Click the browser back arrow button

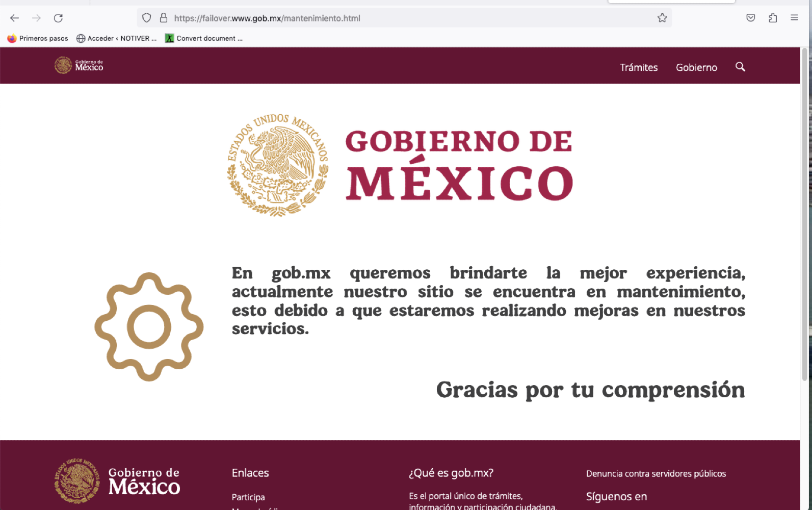14,18
